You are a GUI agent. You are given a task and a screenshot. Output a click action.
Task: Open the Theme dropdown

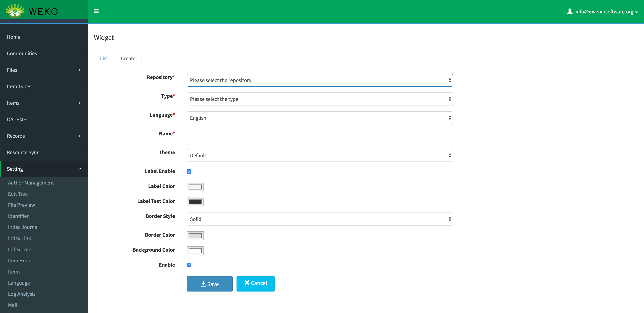pyautogui.click(x=320, y=155)
